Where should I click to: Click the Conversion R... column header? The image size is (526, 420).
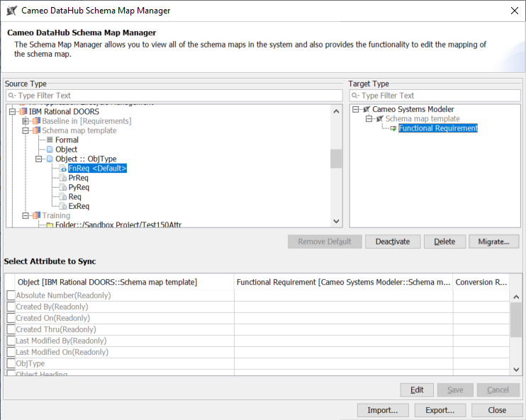pos(481,282)
